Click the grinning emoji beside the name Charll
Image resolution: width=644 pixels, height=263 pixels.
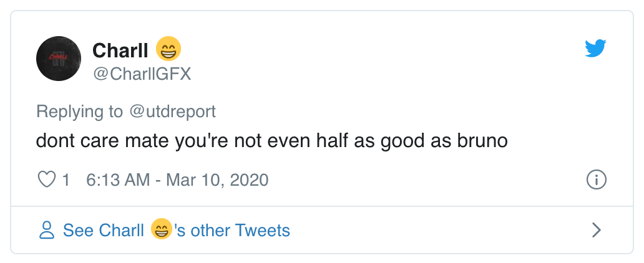pos(168,49)
